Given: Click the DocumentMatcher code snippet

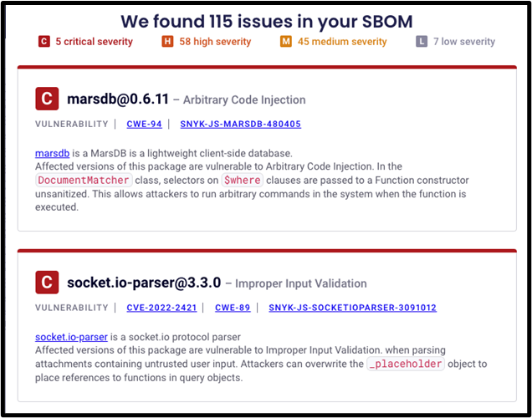Looking at the screenshot, I should click(84, 180).
